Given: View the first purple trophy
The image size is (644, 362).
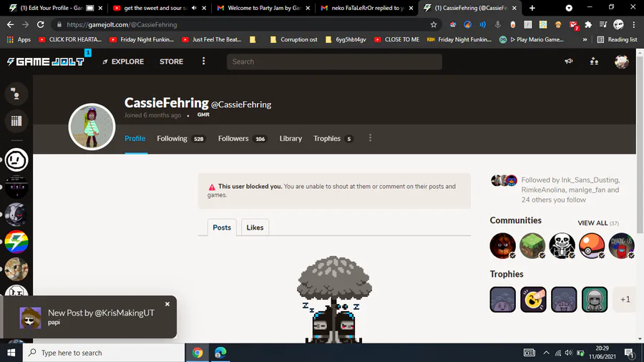Looking at the screenshot, I should (x=503, y=299).
